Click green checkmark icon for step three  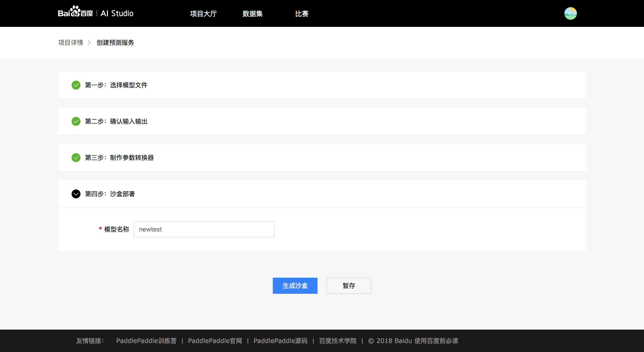(x=76, y=158)
